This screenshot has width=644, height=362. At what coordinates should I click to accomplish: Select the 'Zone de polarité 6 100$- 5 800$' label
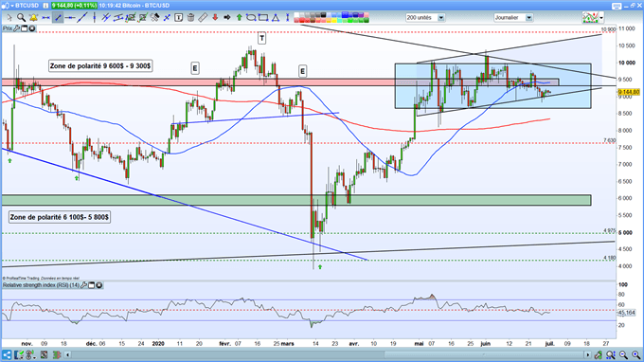[x=60, y=217]
